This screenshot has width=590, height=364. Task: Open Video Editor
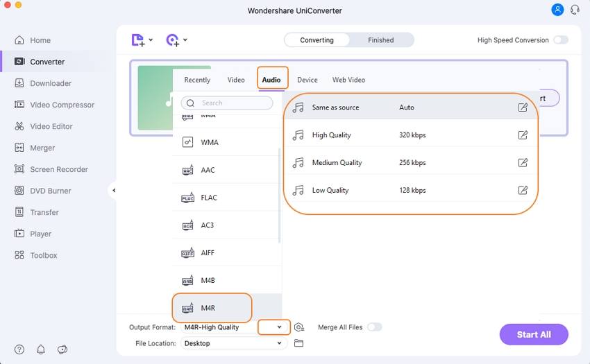pyautogui.click(x=43, y=126)
